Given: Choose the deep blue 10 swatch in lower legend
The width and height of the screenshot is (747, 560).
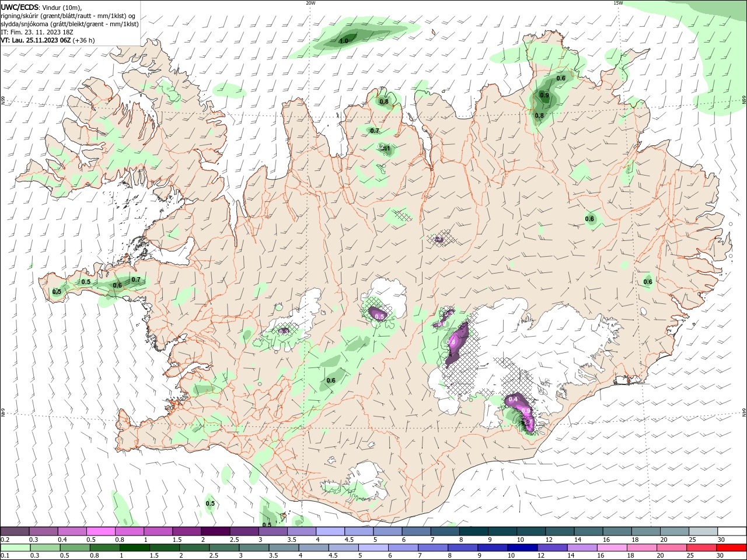Looking at the screenshot, I should (x=522, y=548).
